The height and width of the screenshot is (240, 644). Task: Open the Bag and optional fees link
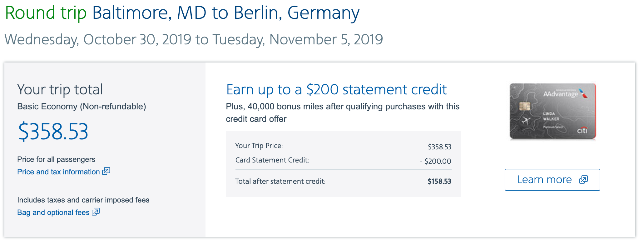[53, 212]
